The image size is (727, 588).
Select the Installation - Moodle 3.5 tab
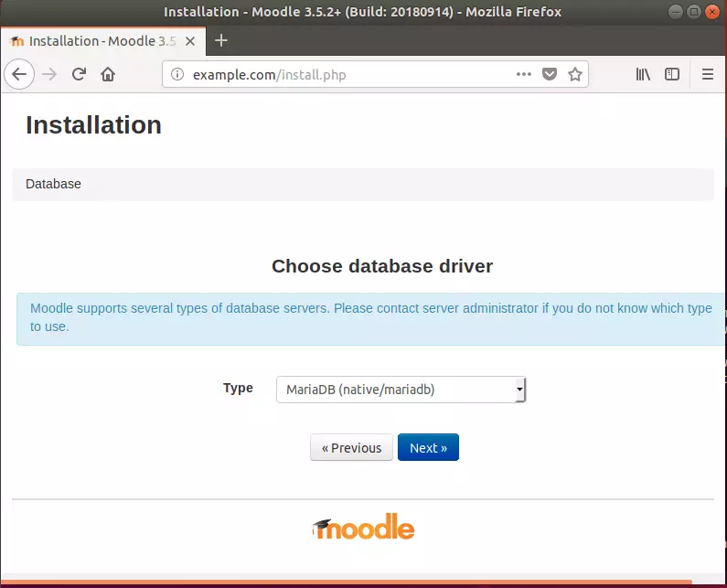coord(103,41)
